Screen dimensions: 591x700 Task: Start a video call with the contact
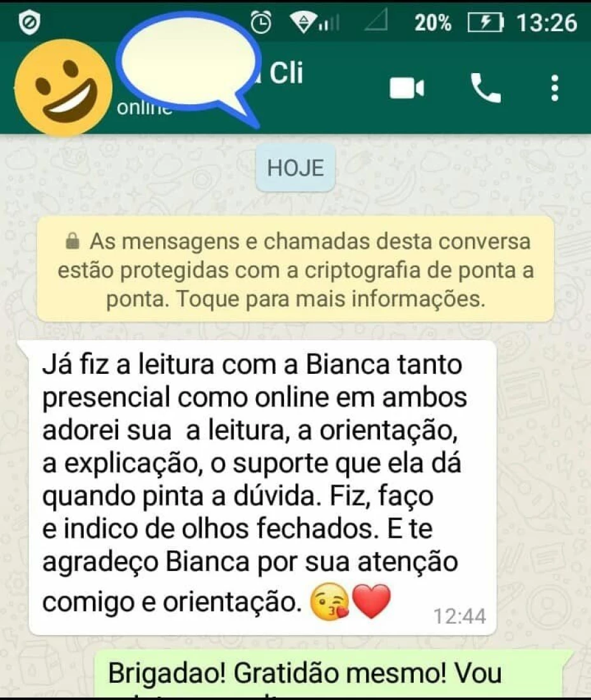406,88
